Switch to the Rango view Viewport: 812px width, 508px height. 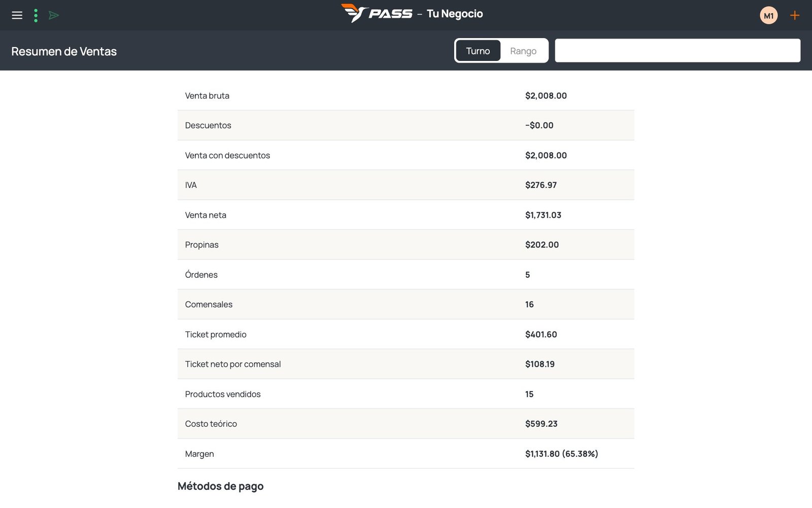[523, 51]
